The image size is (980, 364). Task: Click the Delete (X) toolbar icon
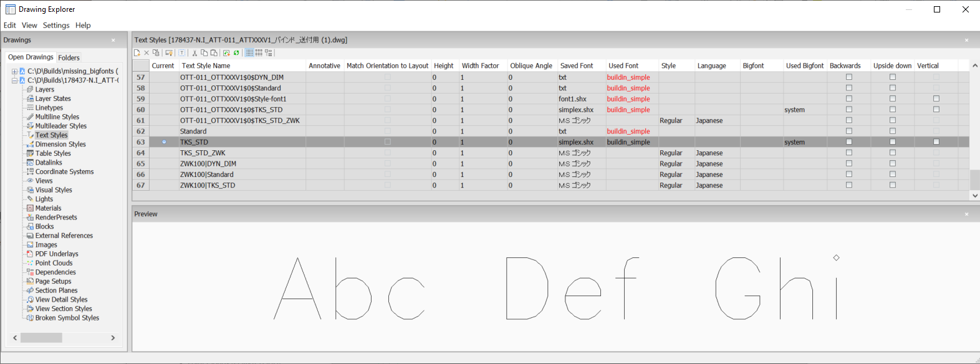tap(147, 53)
